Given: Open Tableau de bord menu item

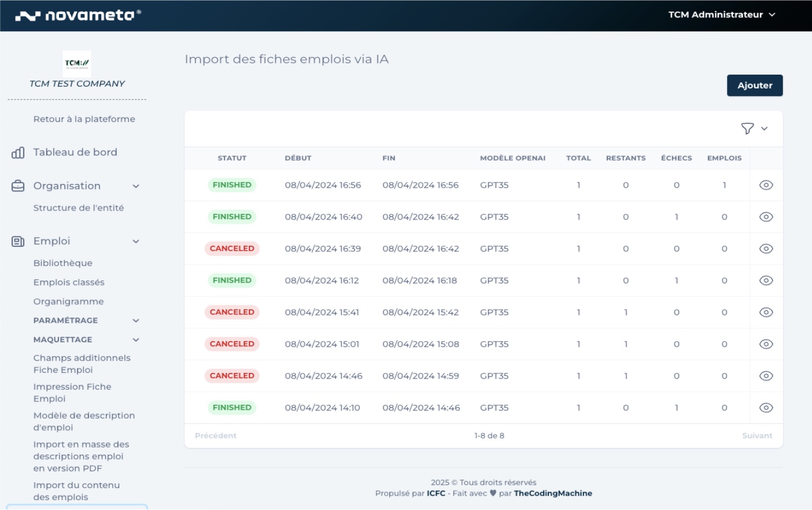Looking at the screenshot, I should [75, 153].
